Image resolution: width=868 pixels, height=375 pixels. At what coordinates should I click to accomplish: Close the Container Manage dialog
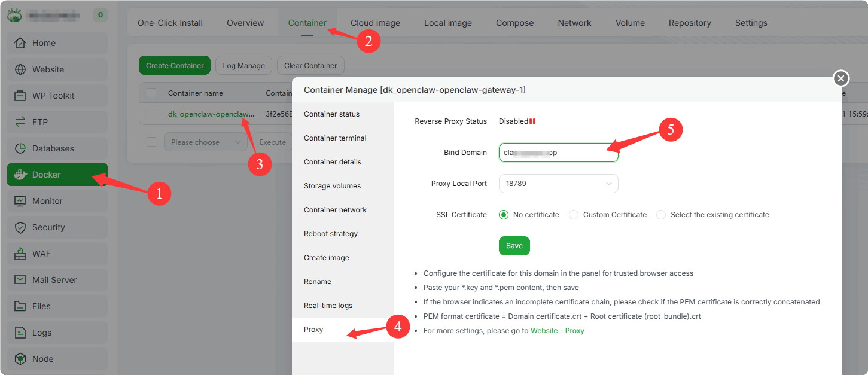click(x=841, y=78)
